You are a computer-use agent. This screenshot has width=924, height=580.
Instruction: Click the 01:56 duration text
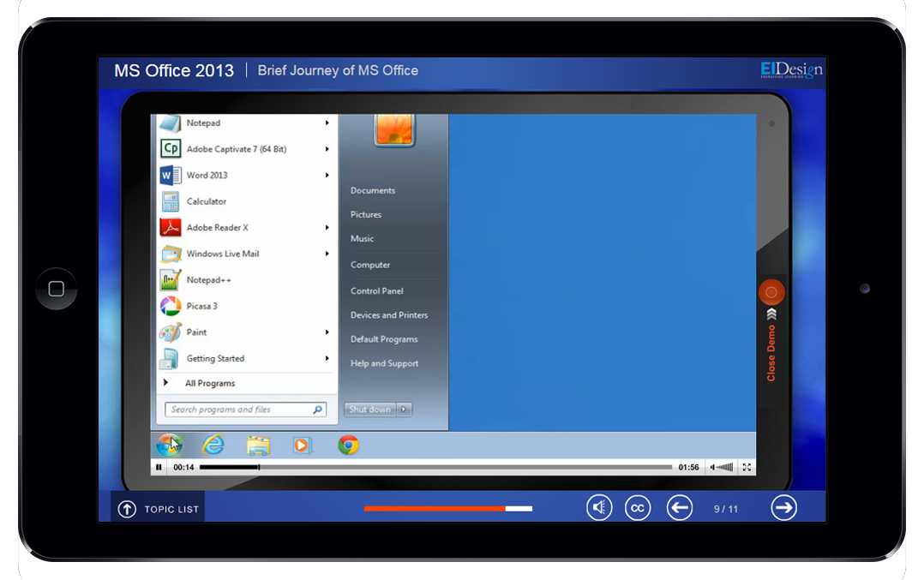pyautogui.click(x=688, y=467)
